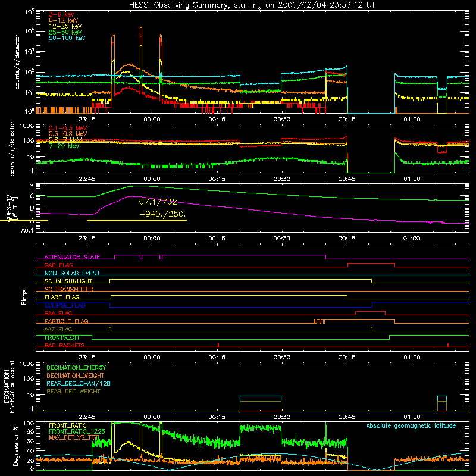This screenshot has height=476, width=476.
Task: Highlight the FRONT_RATIO legend entry
Action: 68,425
